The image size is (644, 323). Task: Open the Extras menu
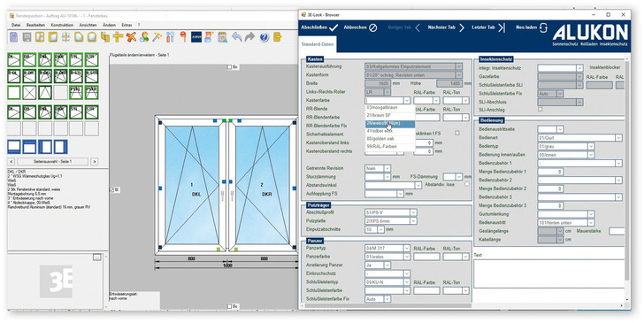(x=126, y=25)
